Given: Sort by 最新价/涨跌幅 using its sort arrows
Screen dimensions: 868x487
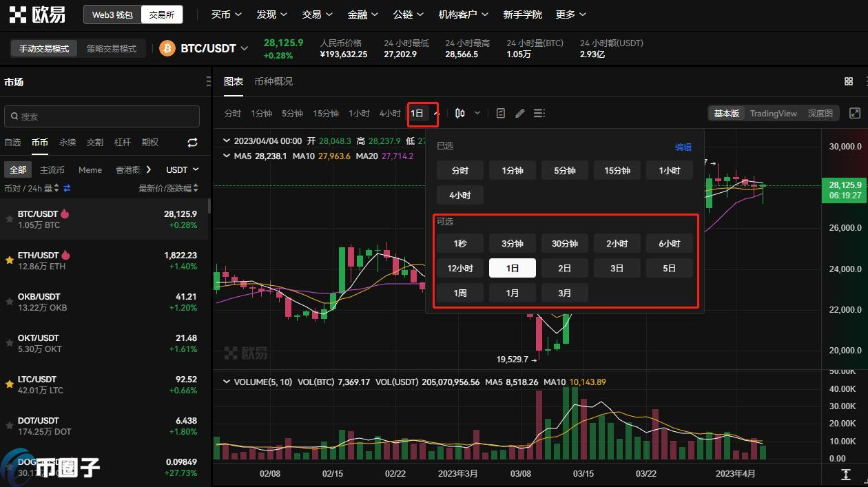Looking at the screenshot, I should [196, 188].
